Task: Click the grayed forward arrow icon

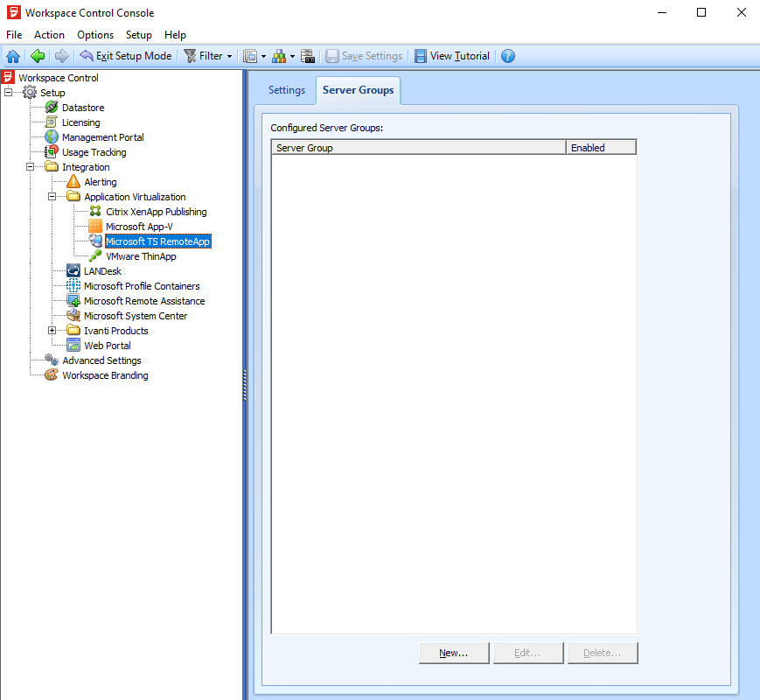Action: (61, 56)
